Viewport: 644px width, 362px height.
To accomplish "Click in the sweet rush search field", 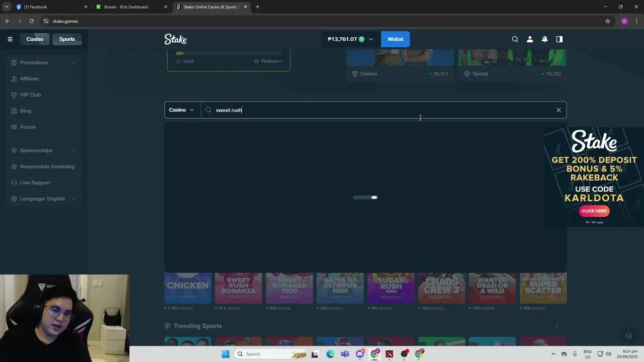I will click(383, 110).
